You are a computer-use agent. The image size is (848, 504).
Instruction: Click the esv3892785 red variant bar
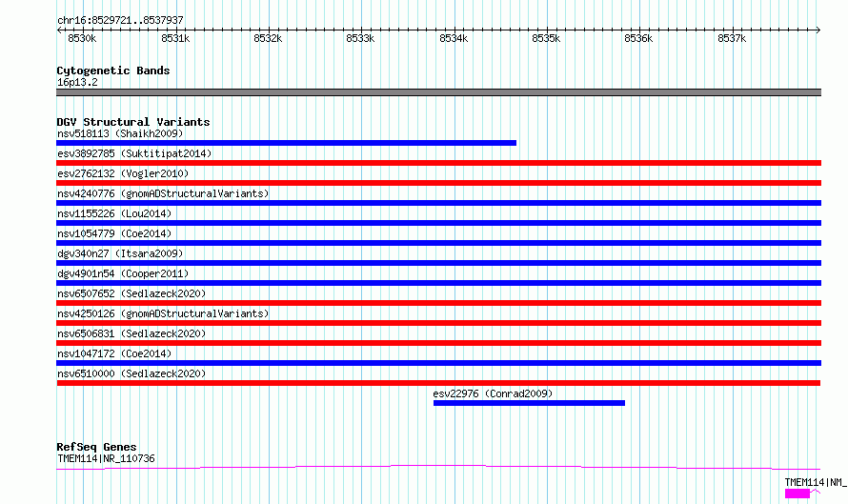pos(438,163)
